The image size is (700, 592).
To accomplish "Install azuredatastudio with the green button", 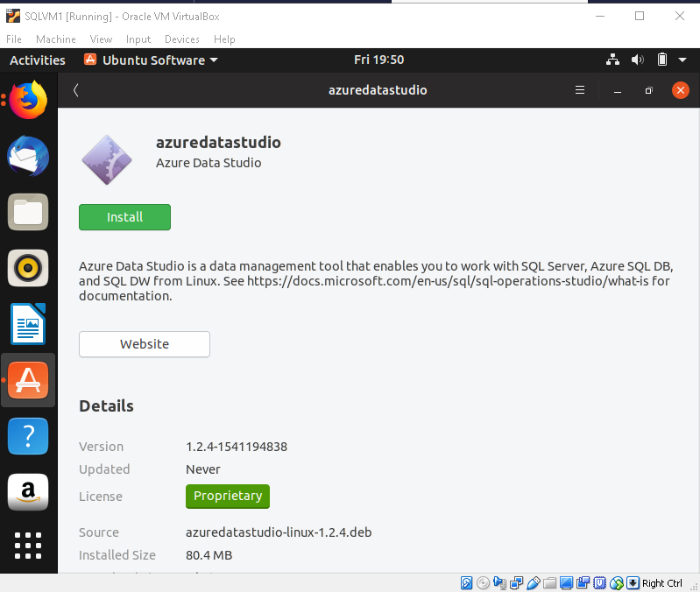I will pos(124,217).
